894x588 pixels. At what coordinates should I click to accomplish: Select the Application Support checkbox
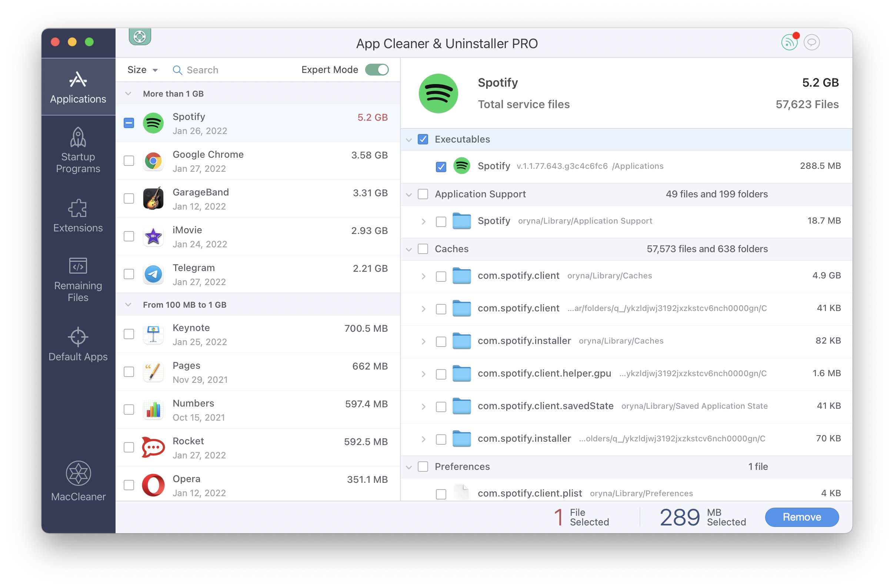(422, 193)
